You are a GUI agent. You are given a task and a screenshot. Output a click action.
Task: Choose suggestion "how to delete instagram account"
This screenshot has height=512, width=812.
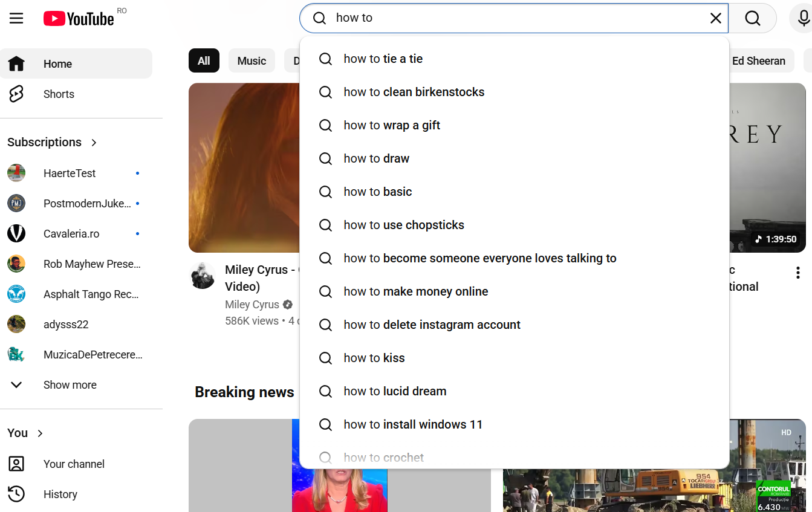click(x=514, y=325)
